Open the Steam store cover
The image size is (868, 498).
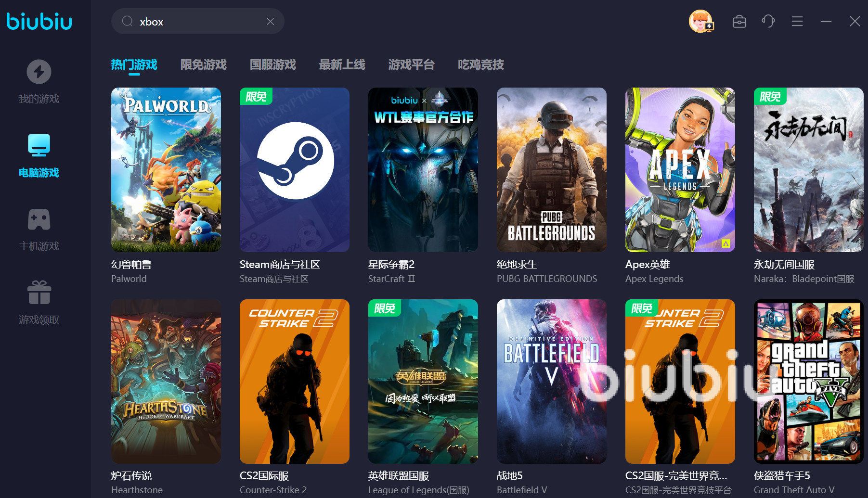click(295, 170)
